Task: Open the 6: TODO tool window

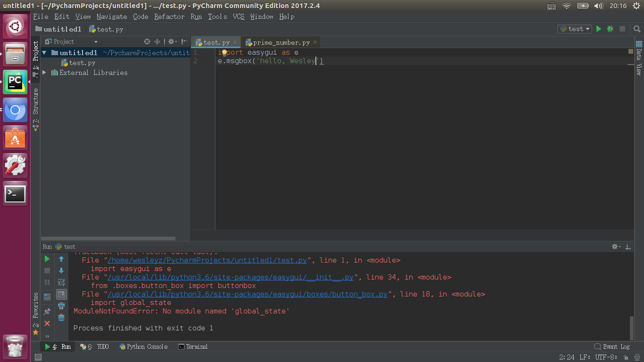Action: 94,346
